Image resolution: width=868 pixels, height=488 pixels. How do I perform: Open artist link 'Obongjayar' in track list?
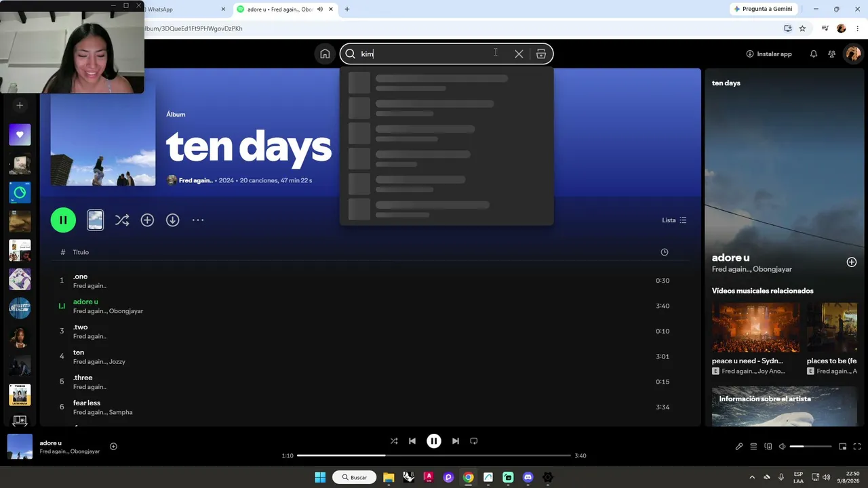pyautogui.click(x=126, y=311)
